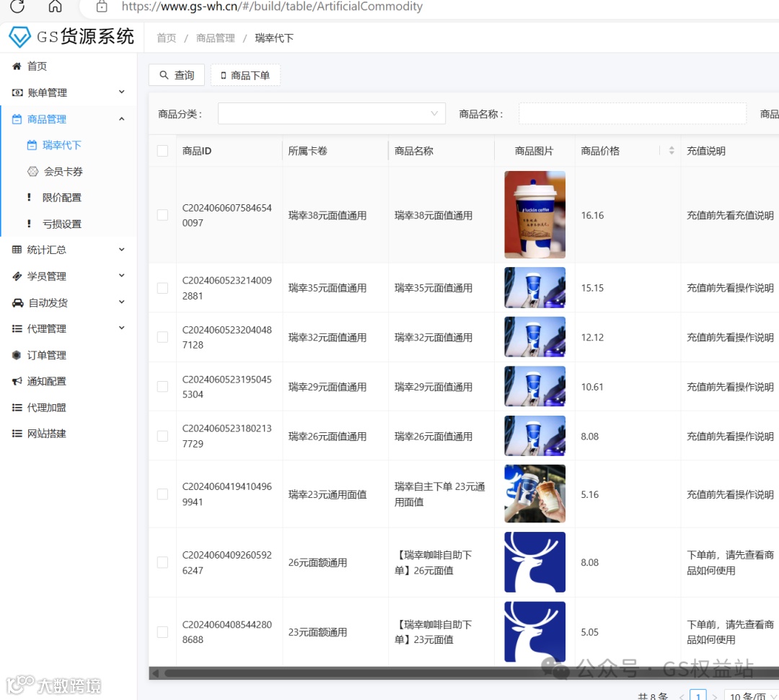Viewport: 779px width, 700px height.
Task: Click the sort arrows in 商品价格 header
Action: click(672, 151)
